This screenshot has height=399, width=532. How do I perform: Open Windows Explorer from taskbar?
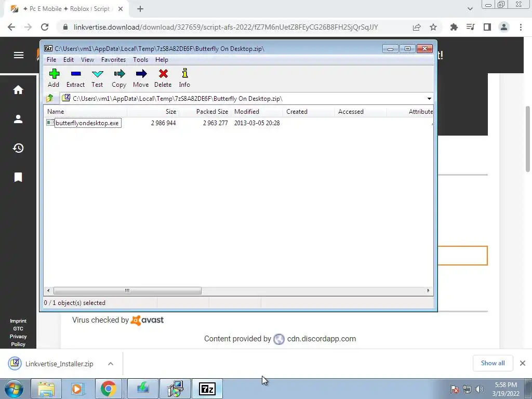click(x=46, y=389)
